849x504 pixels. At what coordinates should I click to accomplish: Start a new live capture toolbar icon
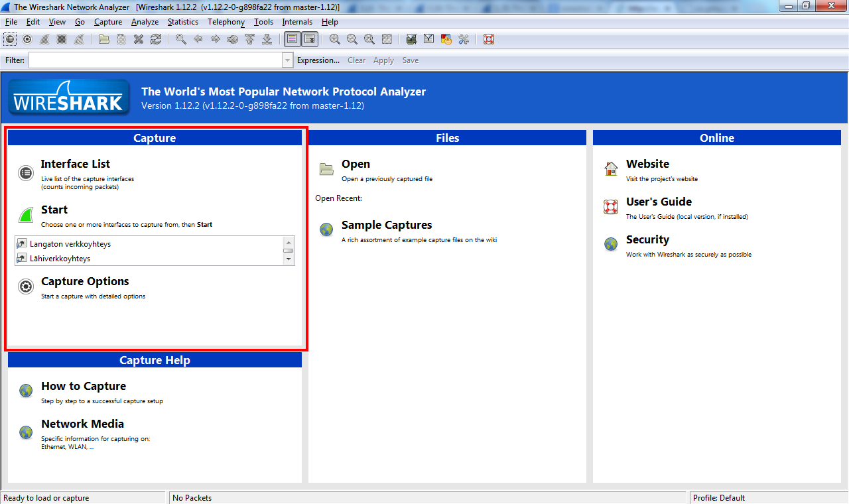(44, 39)
